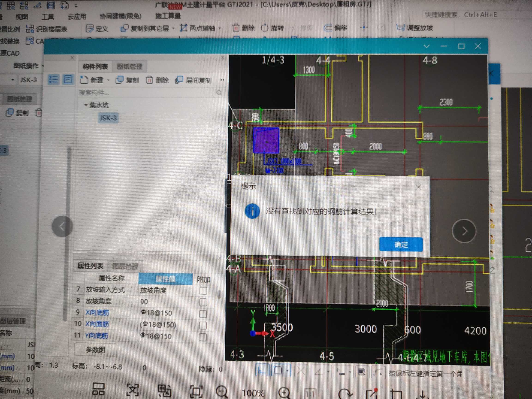Click the X向底筋 property name

pyautogui.click(x=97, y=312)
